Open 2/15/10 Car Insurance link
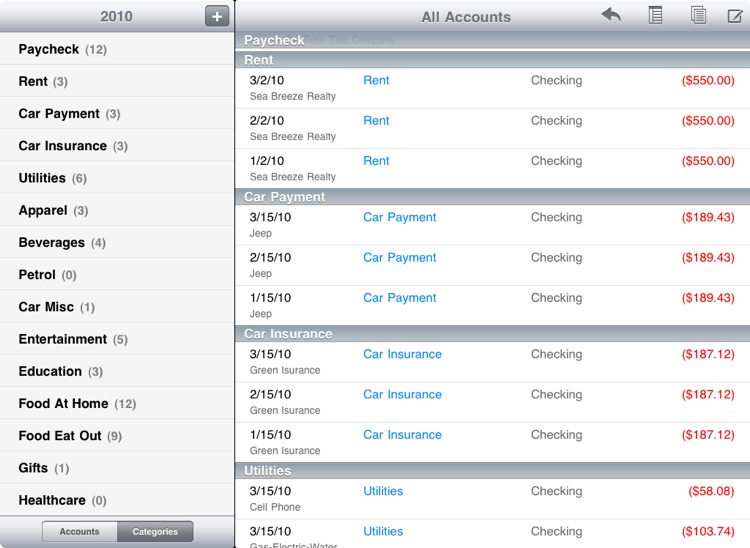 coord(402,394)
